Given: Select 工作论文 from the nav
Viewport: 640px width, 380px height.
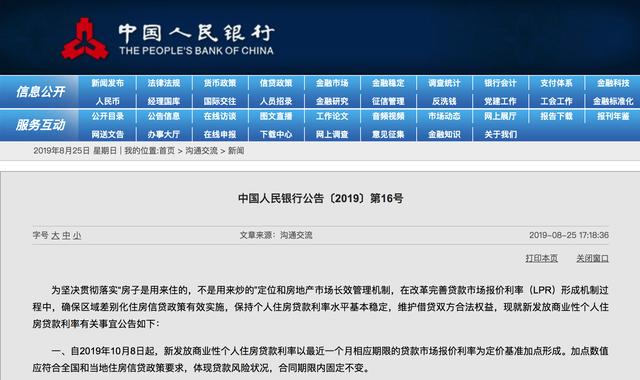Looking at the screenshot, I should (x=332, y=116).
